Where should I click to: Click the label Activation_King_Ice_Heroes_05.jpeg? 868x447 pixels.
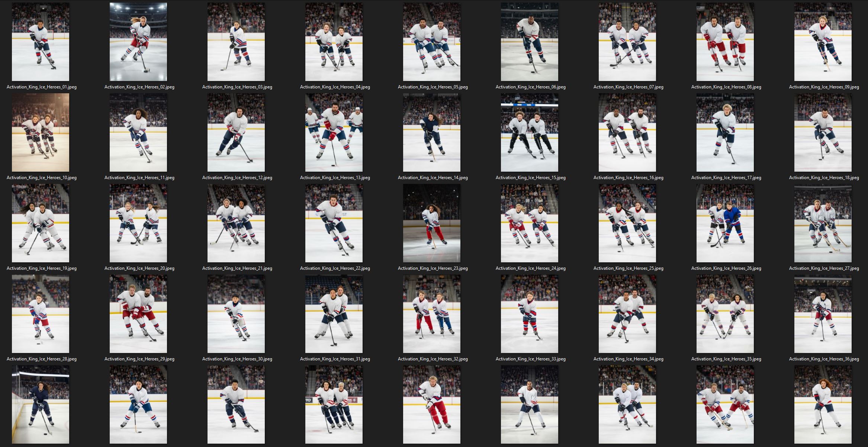click(x=433, y=87)
